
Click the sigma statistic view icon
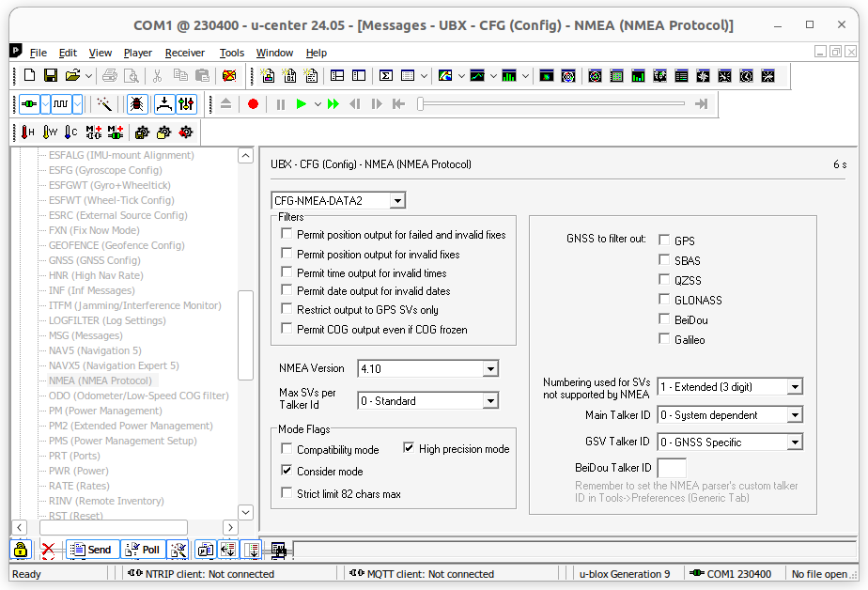(386, 76)
